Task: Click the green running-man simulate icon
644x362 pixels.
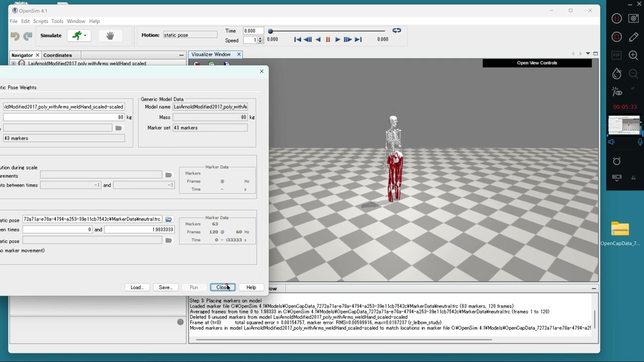Action: (76, 35)
